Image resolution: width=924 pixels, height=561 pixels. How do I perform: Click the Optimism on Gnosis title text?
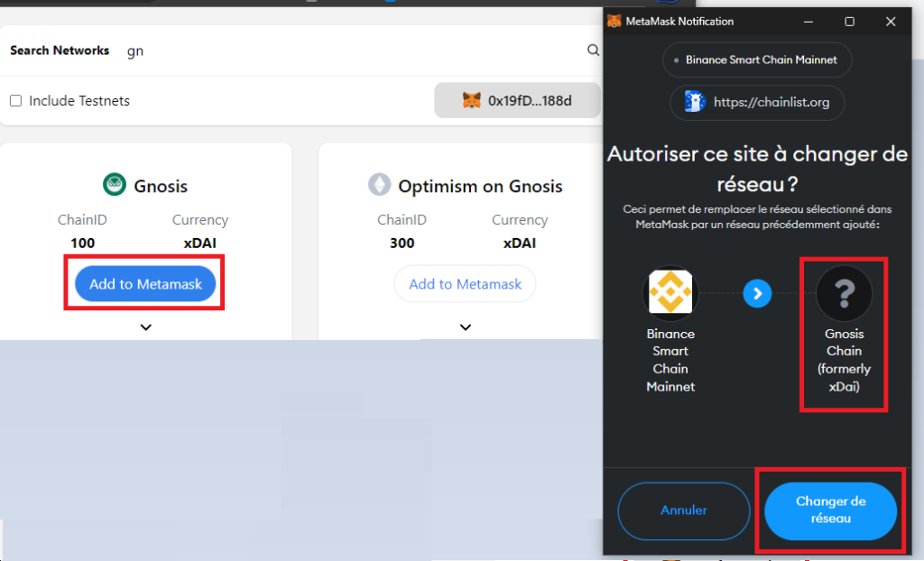[x=480, y=186]
